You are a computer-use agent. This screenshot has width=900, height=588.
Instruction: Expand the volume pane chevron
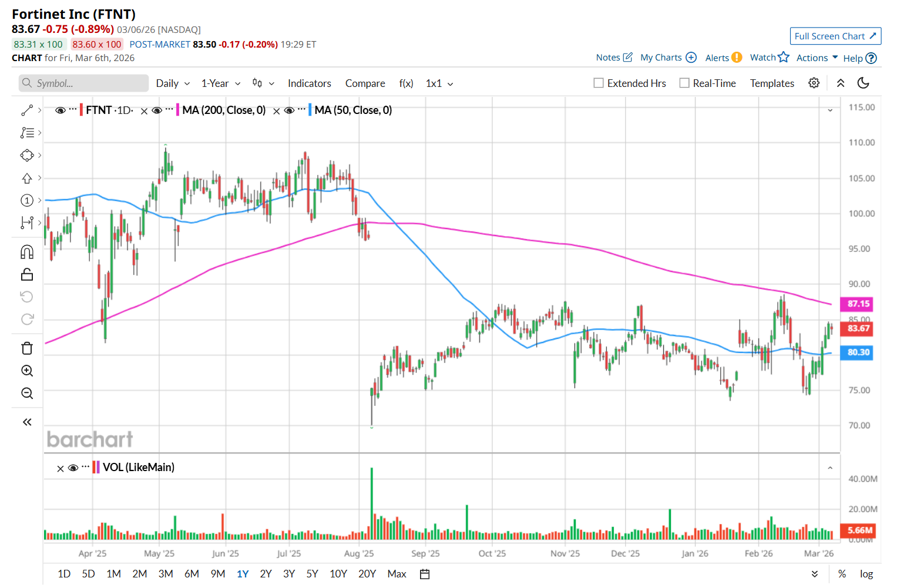coord(830,468)
